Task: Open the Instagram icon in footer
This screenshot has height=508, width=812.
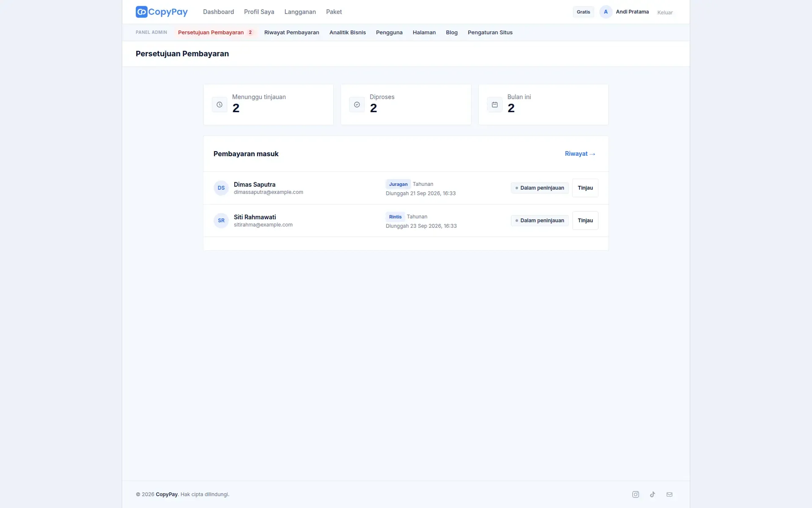Action: coord(636,494)
